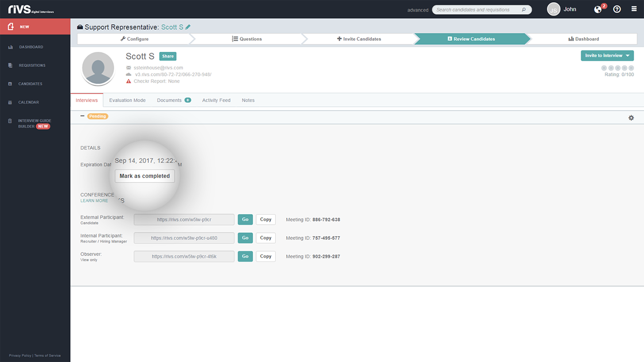
Task: Copy the Observer link
Action: pos(266,256)
